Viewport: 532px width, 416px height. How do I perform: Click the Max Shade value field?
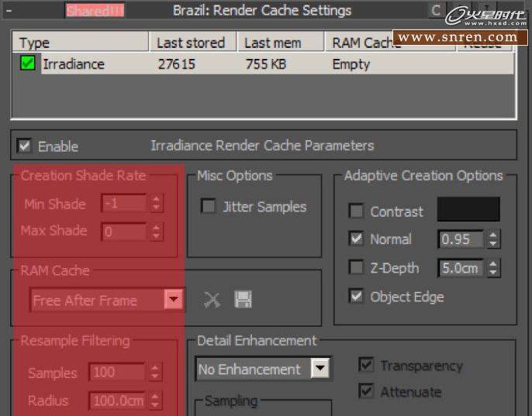(124, 232)
